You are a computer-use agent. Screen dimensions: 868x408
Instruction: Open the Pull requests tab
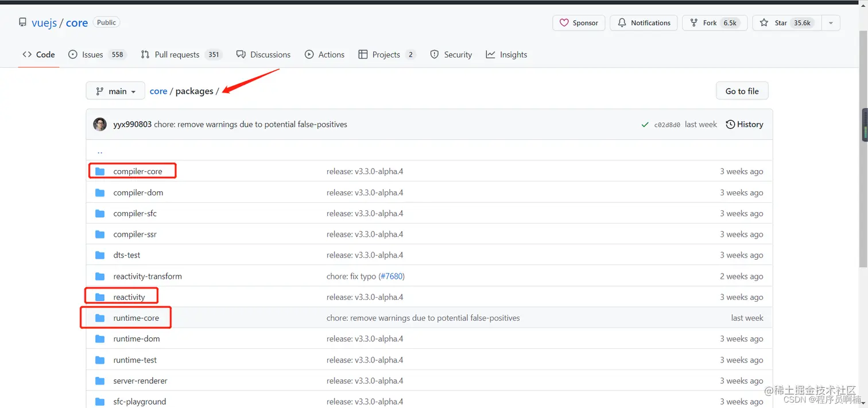point(181,55)
